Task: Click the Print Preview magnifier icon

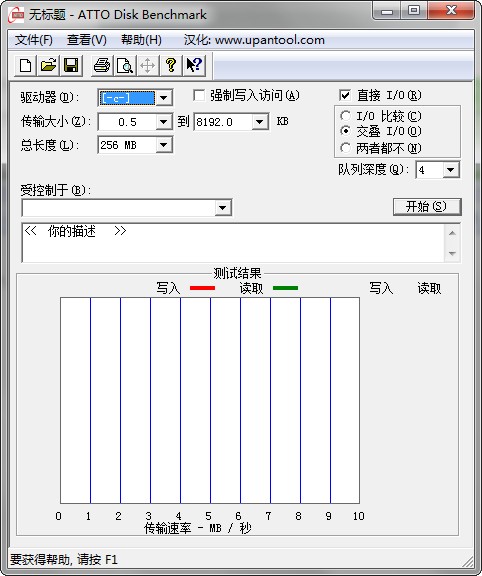Action: [125, 65]
